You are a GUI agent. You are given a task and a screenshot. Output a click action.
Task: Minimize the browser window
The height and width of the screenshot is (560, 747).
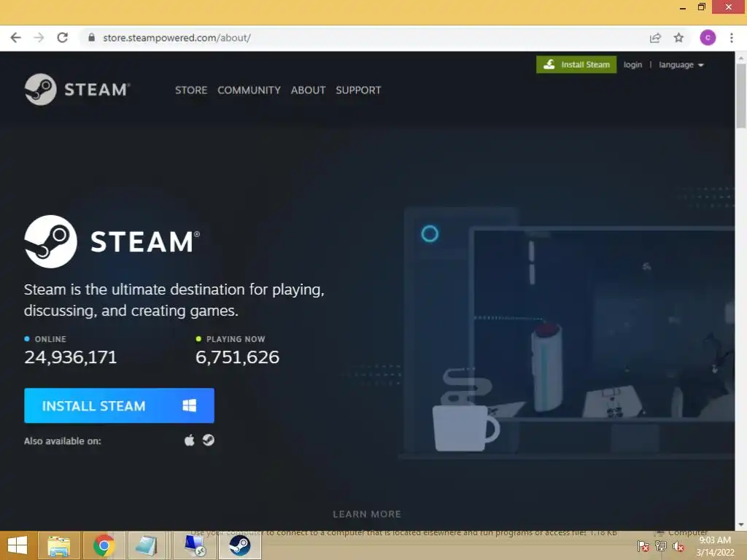(x=683, y=7)
